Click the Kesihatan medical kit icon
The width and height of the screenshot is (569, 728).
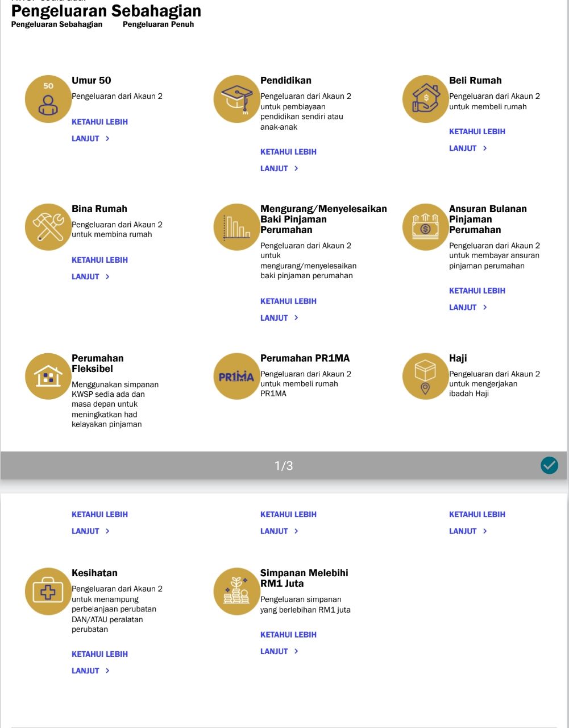(x=48, y=591)
